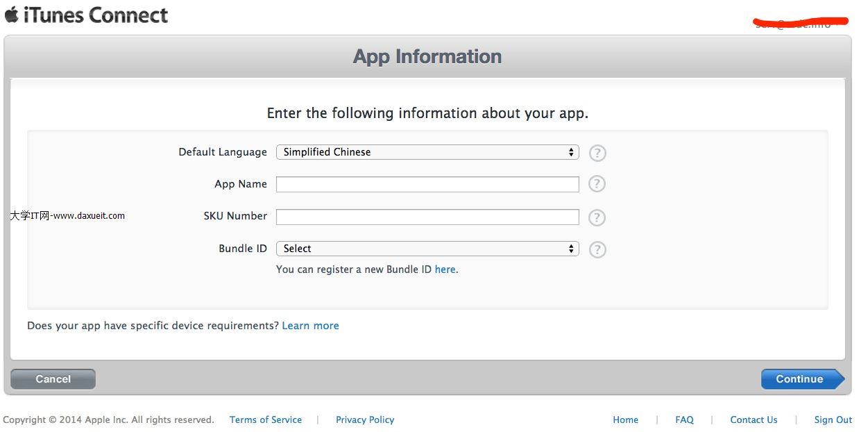Screen dimensions: 868x432
Task: Open the Learn more link
Action: point(310,326)
